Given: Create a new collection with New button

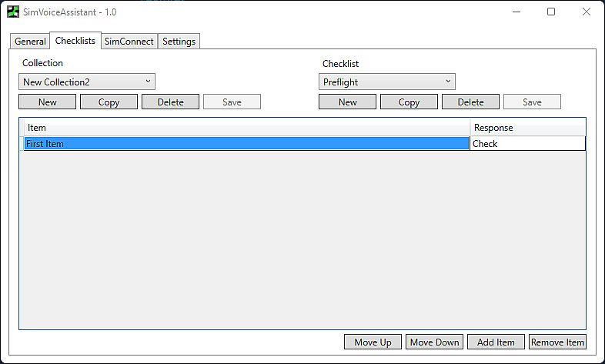Looking at the screenshot, I should coord(47,102).
